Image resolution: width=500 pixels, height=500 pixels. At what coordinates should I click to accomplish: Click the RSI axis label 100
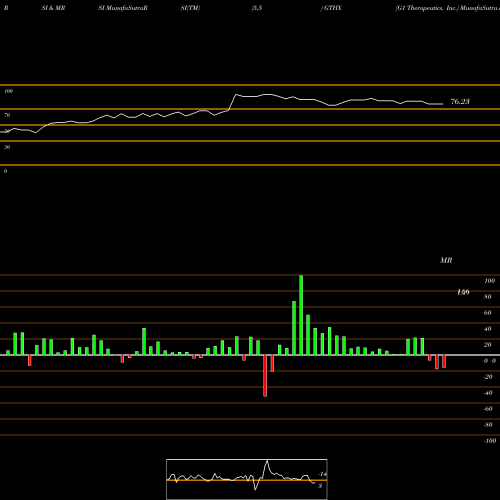click(9, 91)
